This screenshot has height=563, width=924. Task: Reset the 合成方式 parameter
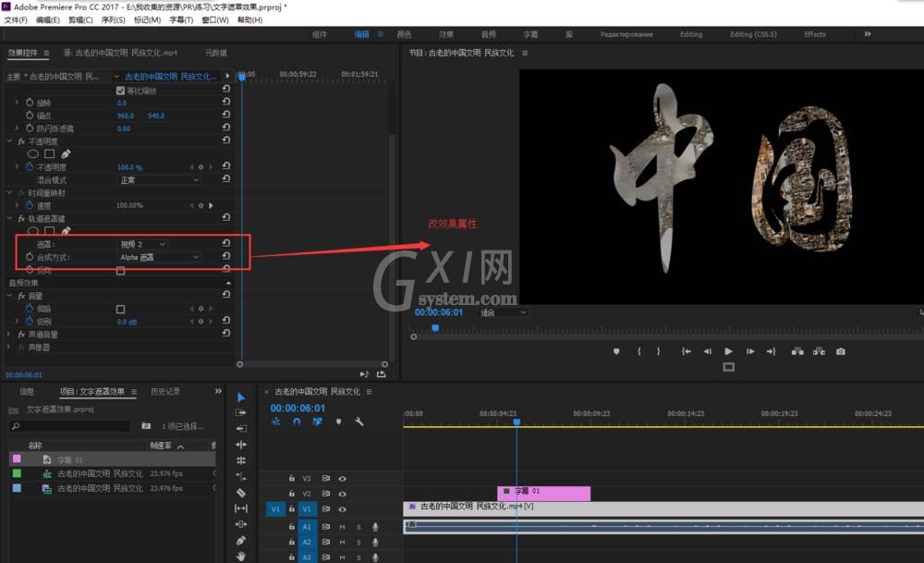pyautogui.click(x=225, y=256)
